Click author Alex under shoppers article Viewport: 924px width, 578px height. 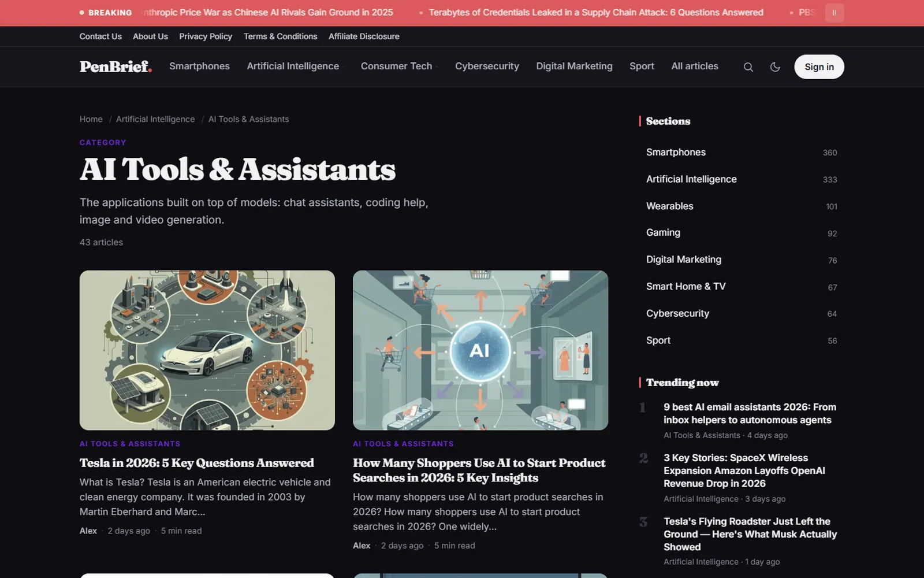pos(362,546)
